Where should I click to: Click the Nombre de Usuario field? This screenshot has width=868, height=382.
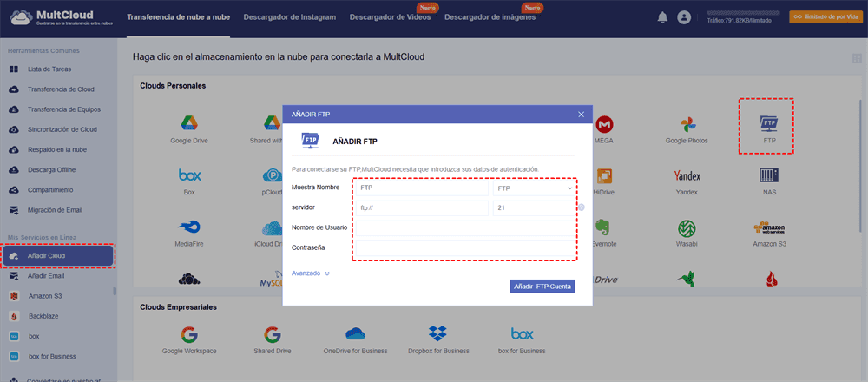point(465,228)
